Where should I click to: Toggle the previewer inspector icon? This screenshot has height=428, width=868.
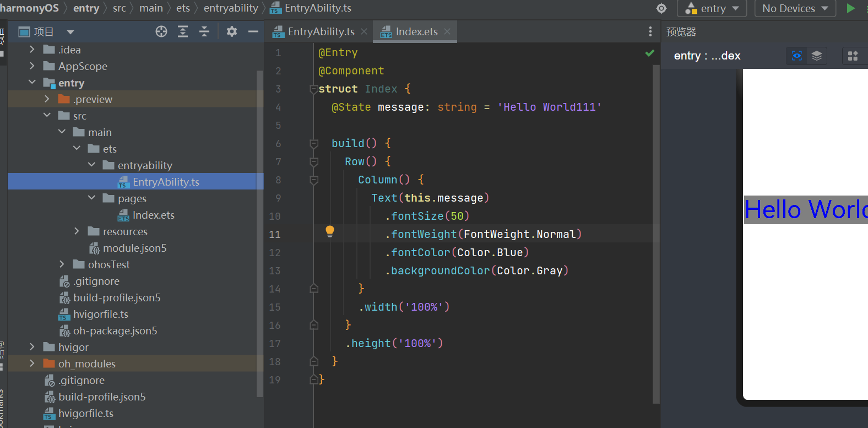pyautogui.click(x=797, y=56)
